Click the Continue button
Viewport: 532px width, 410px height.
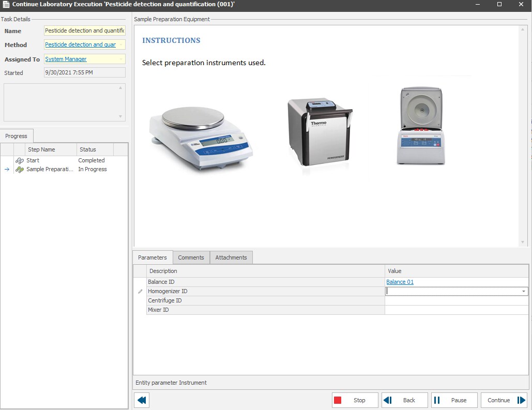tap(504, 400)
